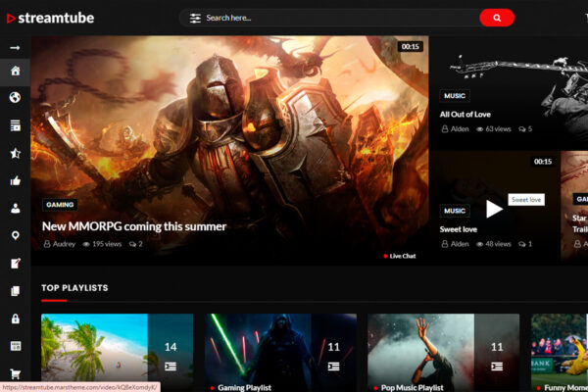Open 'All Out of Love' video title

click(465, 115)
